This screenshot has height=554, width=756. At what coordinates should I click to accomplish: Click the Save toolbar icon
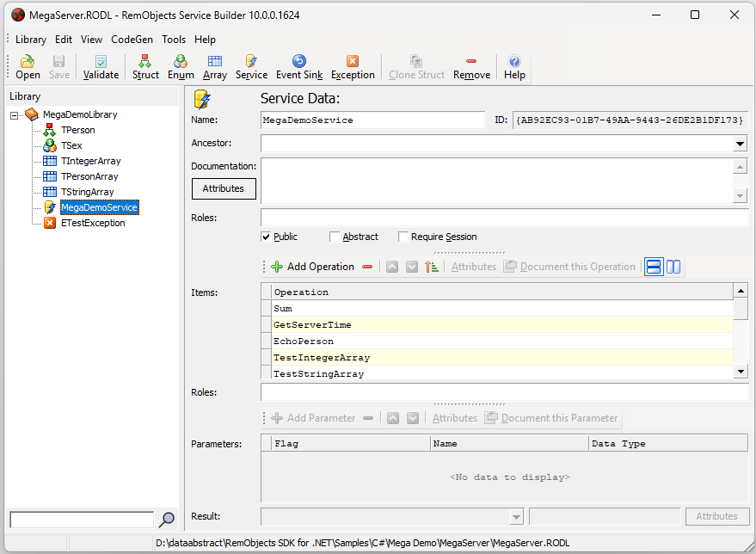[59, 67]
